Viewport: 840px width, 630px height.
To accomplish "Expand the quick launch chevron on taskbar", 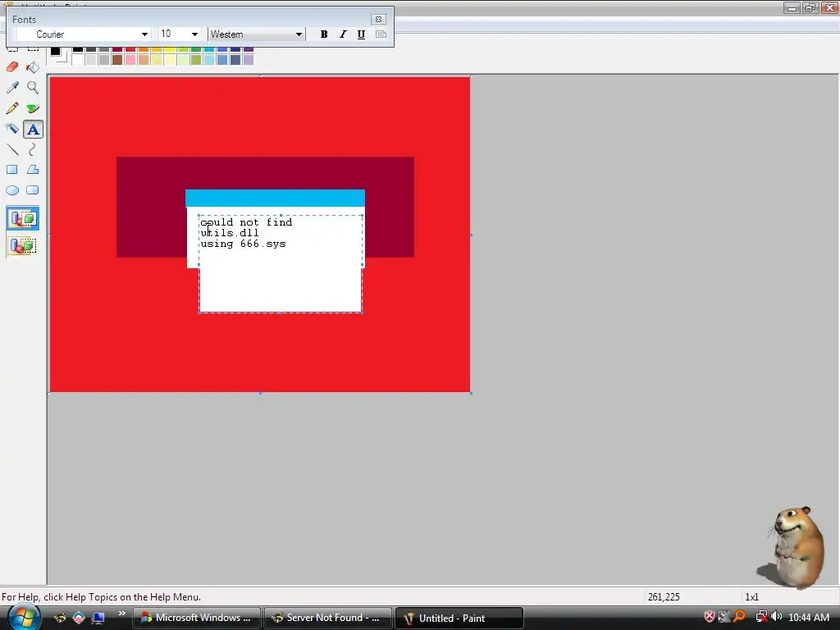I will pyautogui.click(x=121, y=614).
